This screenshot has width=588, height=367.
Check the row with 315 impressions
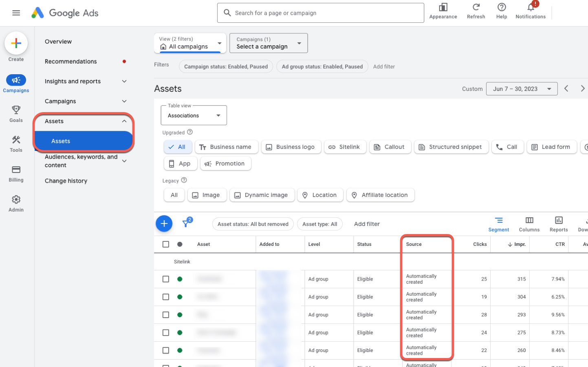point(166,279)
